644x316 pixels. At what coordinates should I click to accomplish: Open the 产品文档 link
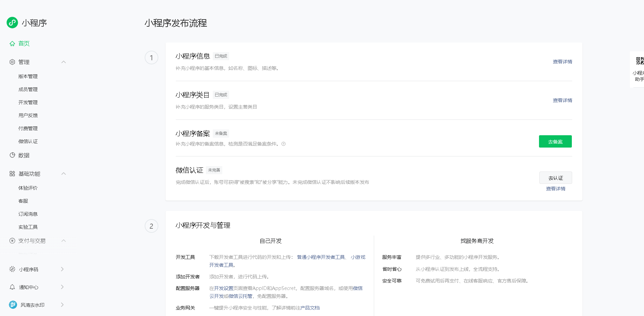tap(310, 308)
